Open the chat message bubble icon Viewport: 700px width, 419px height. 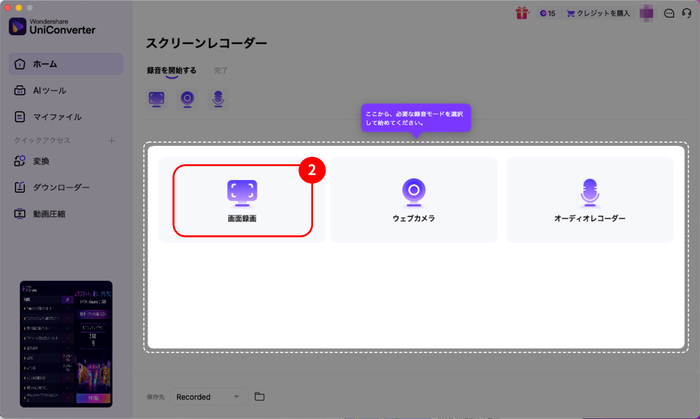click(x=668, y=14)
